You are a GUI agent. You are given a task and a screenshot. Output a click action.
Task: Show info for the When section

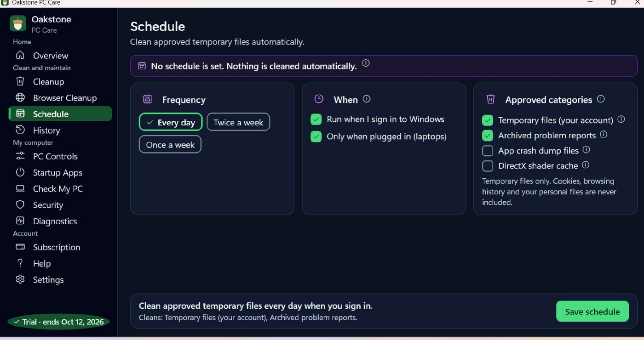click(x=367, y=99)
